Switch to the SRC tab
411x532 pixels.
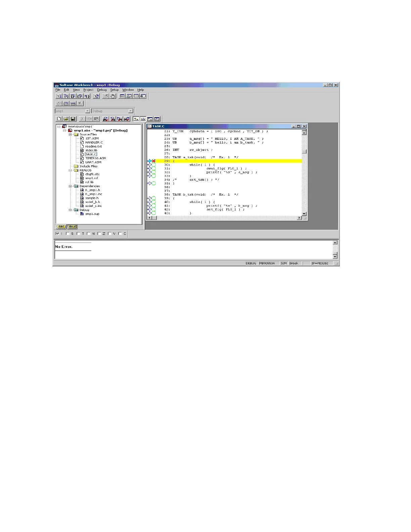[x=61, y=227]
